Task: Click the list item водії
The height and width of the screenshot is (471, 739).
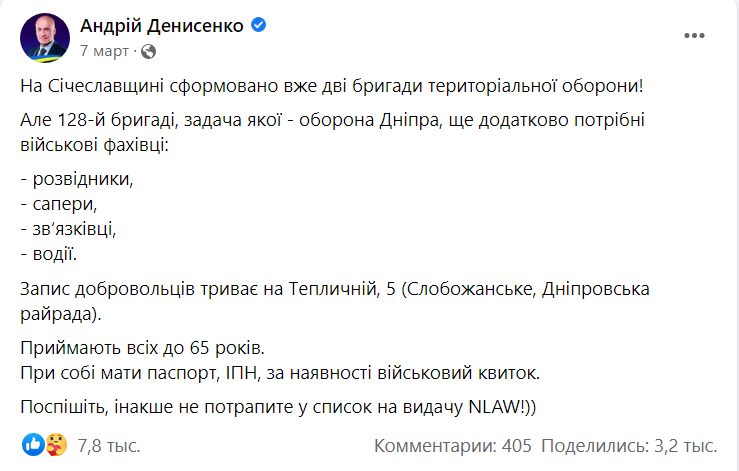Action: coord(49,254)
